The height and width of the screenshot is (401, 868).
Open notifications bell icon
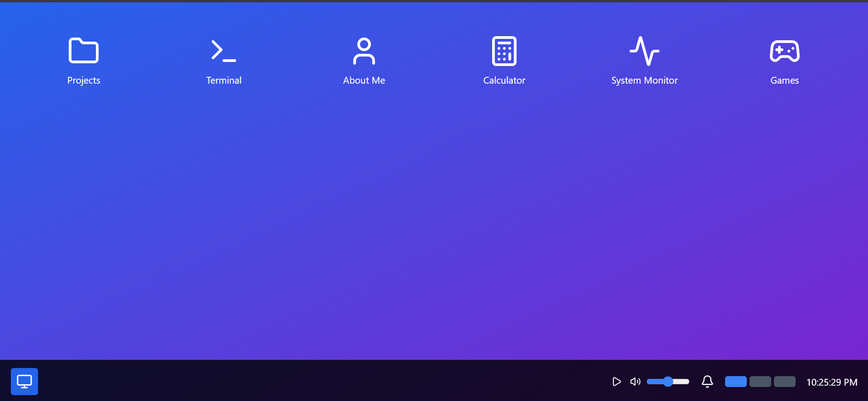tap(707, 382)
